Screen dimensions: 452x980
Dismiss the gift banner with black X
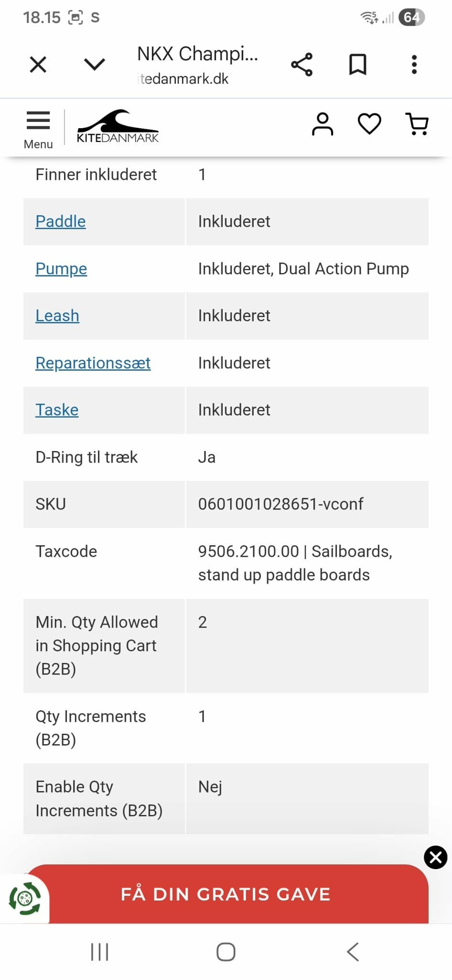coord(435,857)
